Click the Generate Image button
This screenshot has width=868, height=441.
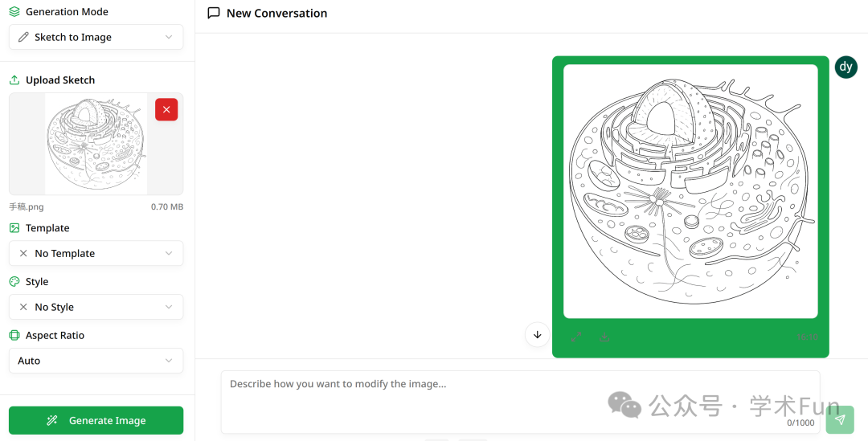pos(96,420)
